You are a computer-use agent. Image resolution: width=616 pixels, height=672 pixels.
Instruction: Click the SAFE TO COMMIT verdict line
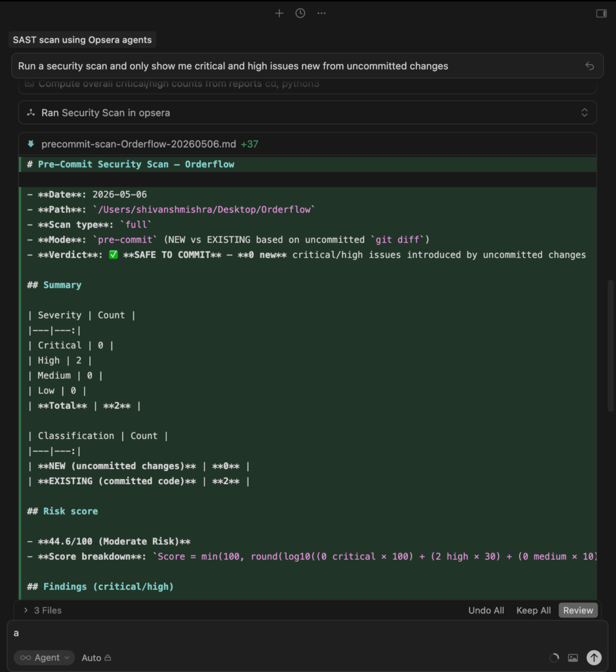306,255
